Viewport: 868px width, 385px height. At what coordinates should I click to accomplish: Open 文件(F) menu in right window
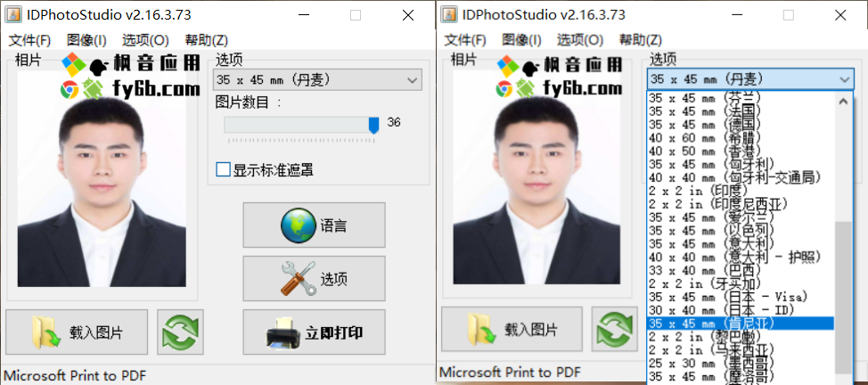465,40
